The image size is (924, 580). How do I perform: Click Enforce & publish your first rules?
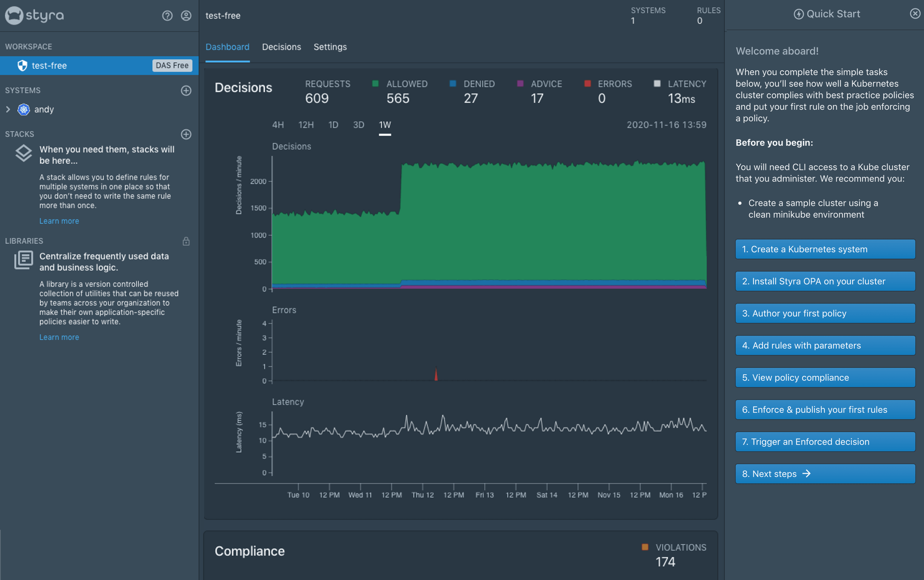(825, 410)
